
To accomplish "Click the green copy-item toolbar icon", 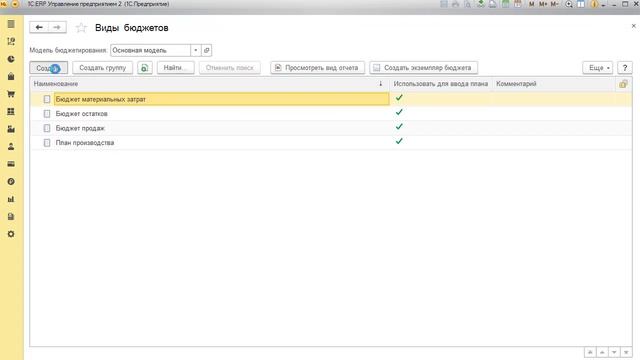I will [x=144, y=68].
